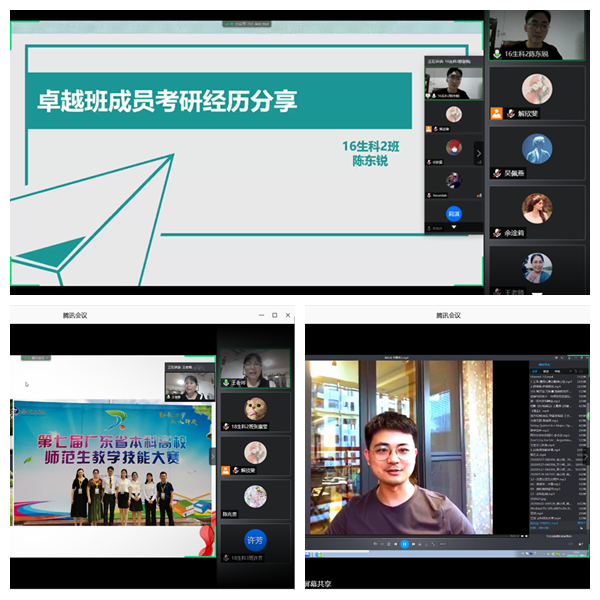Screen dimensions: 600x600
Task: Select participant 吴佩燕 tile in sidebar
Action: click(537, 149)
